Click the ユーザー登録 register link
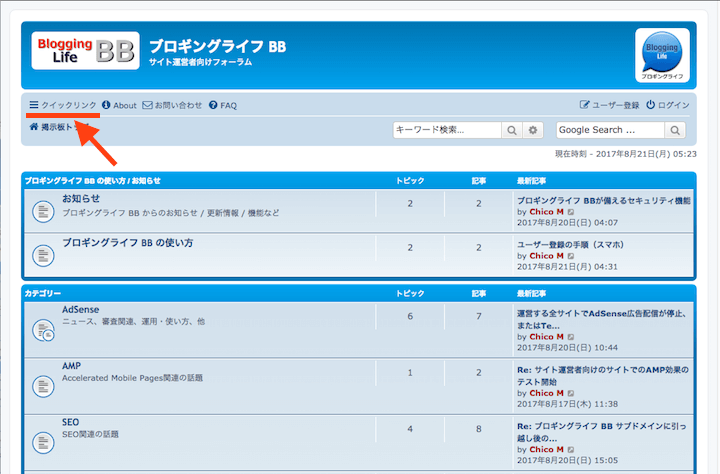 [x=609, y=105]
